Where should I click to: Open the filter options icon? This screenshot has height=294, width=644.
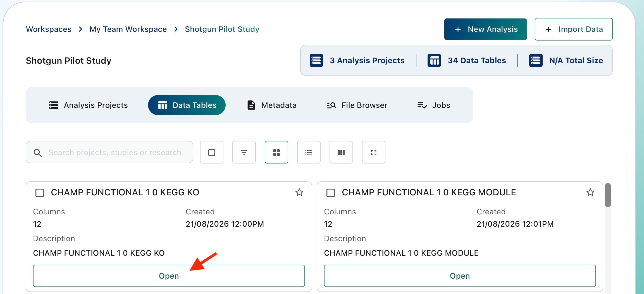pos(244,152)
